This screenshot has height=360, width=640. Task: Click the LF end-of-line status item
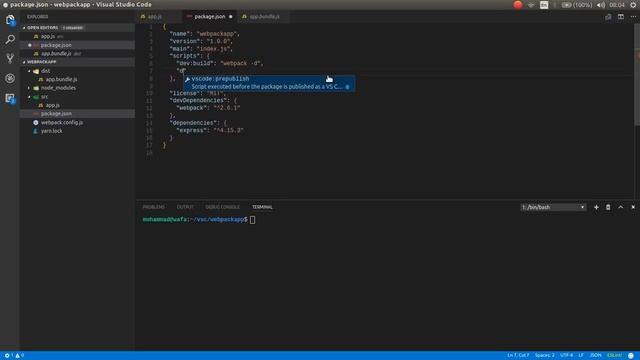tap(581, 356)
